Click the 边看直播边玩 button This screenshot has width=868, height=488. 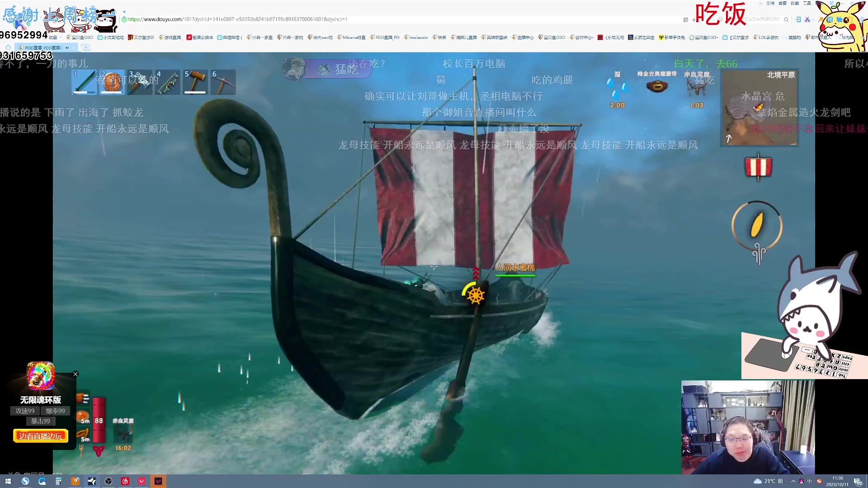click(41, 436)
